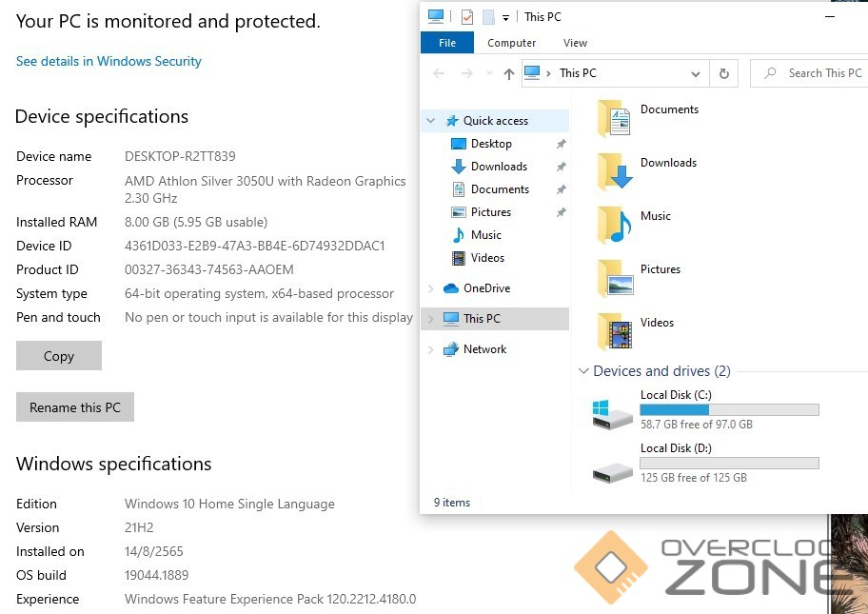Collapse the Devices and drives group

[583, 371]
